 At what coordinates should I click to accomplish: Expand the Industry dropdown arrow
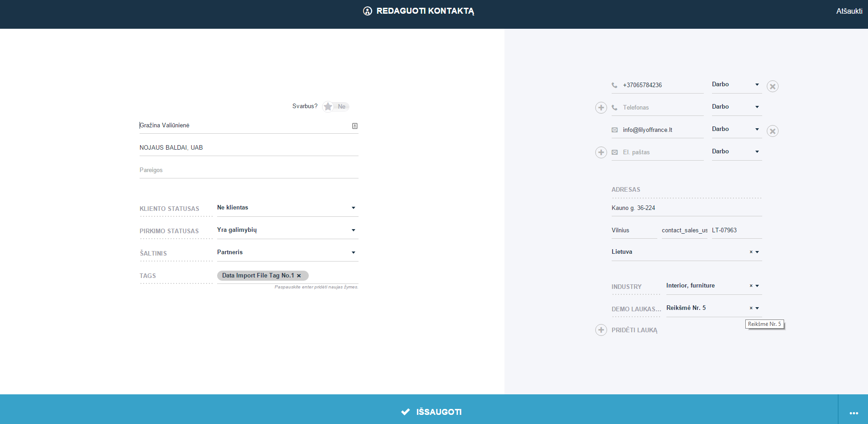coord(757,286)
